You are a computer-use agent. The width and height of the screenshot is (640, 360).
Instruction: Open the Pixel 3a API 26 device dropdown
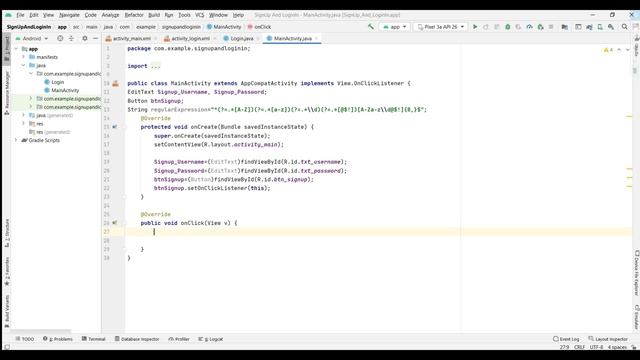(441, 27)
